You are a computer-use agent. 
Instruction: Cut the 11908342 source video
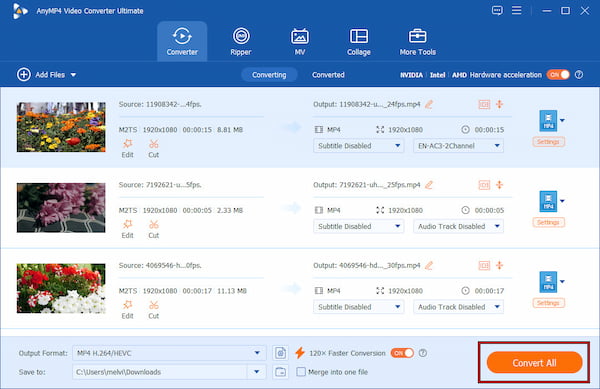pos(153,148)
